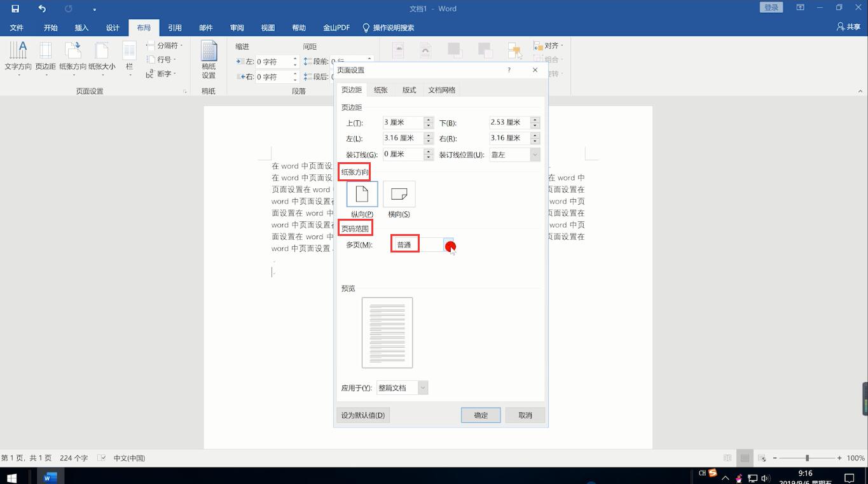The height and width of the screenshot is (484, 868).
Task: Open the Windows Start menu
Action: click(11, 477)
